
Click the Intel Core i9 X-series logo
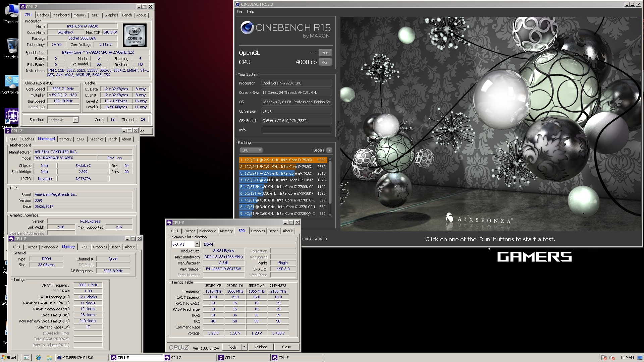pos(135,35)
